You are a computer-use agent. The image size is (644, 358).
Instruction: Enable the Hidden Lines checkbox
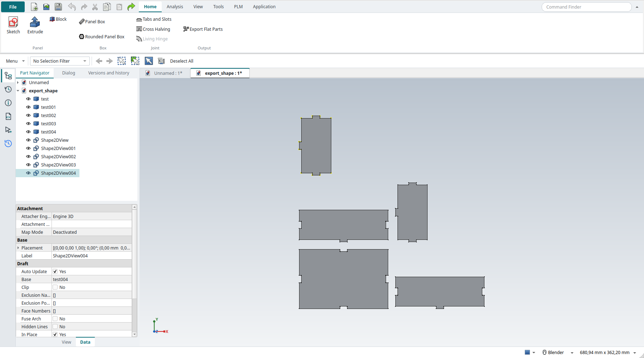[55, 326]
